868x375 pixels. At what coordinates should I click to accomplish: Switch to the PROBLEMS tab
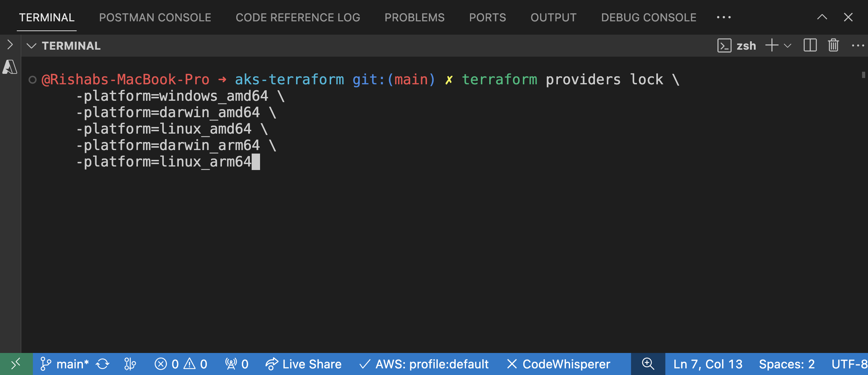(x=414, y=17)
